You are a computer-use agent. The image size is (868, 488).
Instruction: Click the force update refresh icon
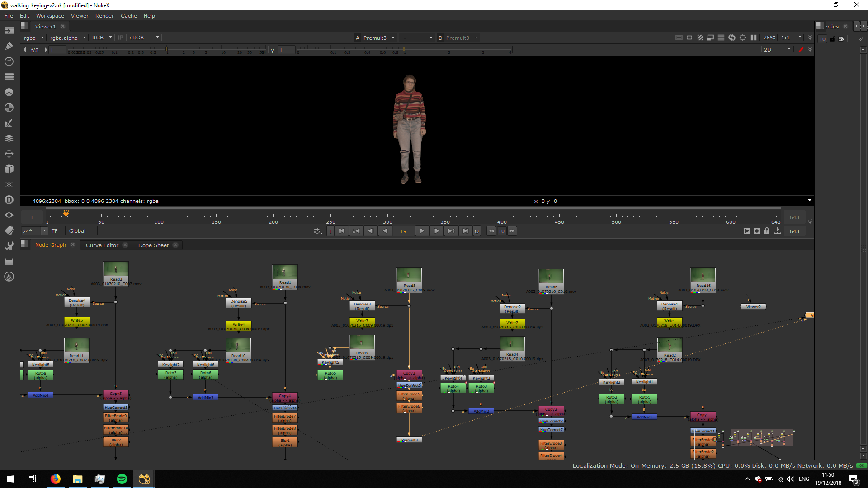click(732, 38)
